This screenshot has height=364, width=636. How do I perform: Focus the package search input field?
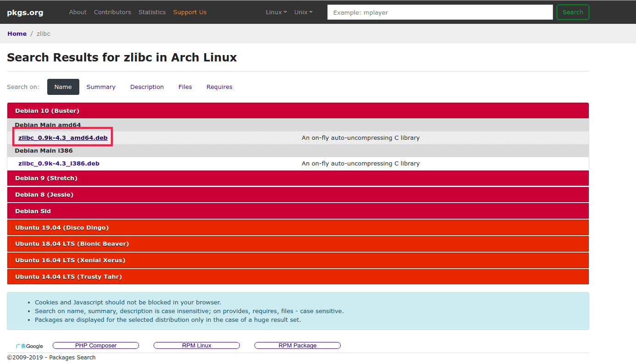(440, 12)
